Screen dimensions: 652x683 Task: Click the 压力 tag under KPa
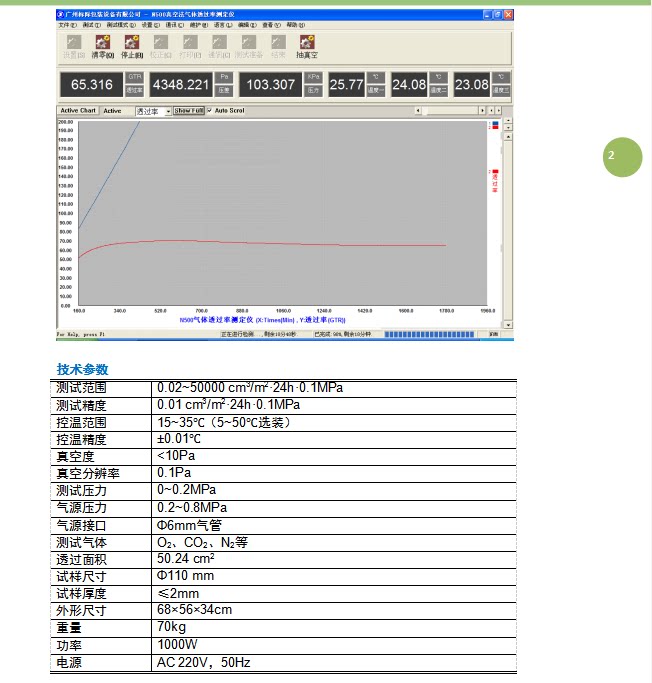click(x=313, y=90)
